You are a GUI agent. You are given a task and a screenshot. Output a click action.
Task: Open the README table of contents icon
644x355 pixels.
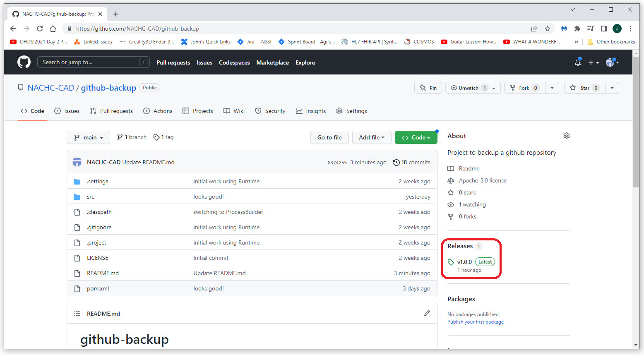click(x=77, y=313)
